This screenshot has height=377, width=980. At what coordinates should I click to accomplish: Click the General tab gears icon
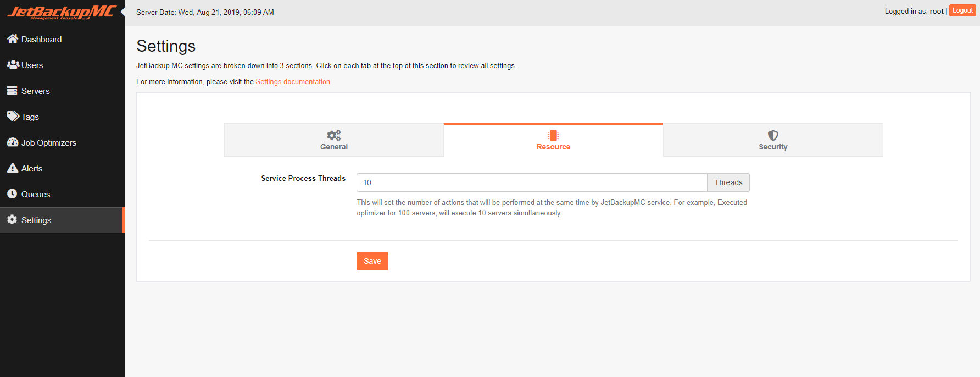[334, 135]
